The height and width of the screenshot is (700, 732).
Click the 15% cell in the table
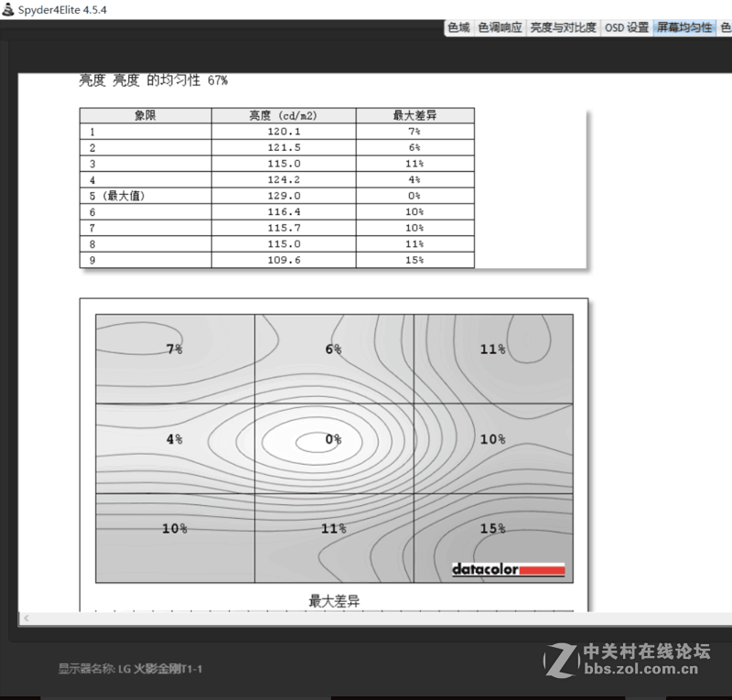click(415, 260)
